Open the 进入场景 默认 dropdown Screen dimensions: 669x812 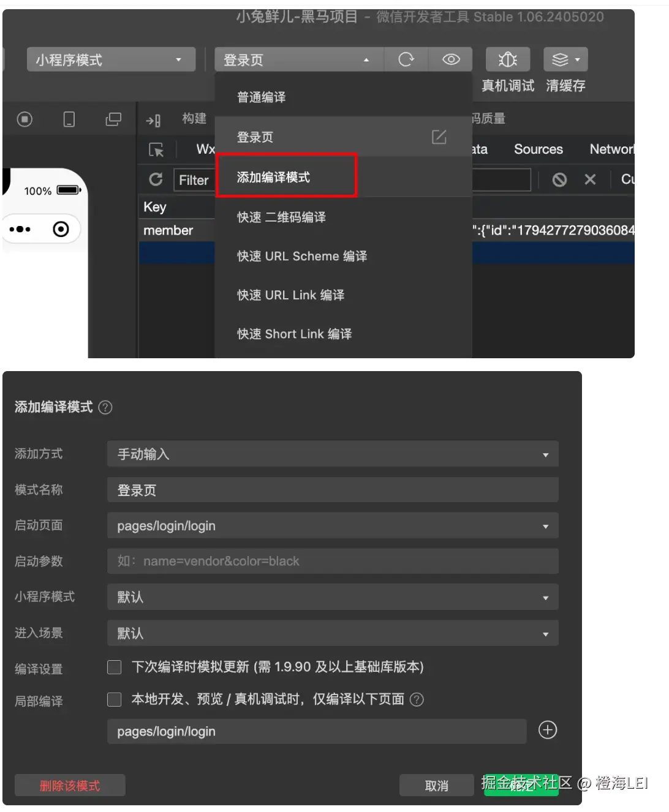[333, 633]
